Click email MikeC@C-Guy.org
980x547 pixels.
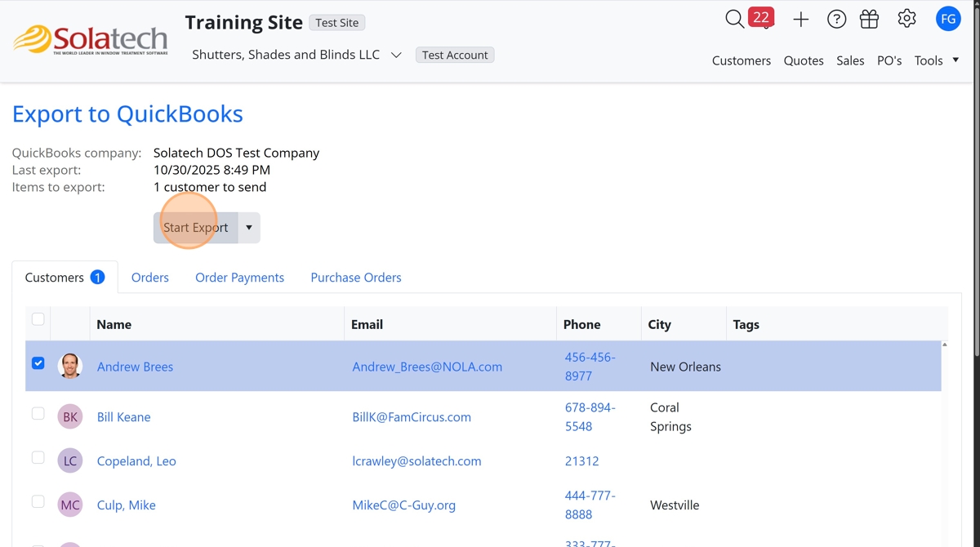404,505
